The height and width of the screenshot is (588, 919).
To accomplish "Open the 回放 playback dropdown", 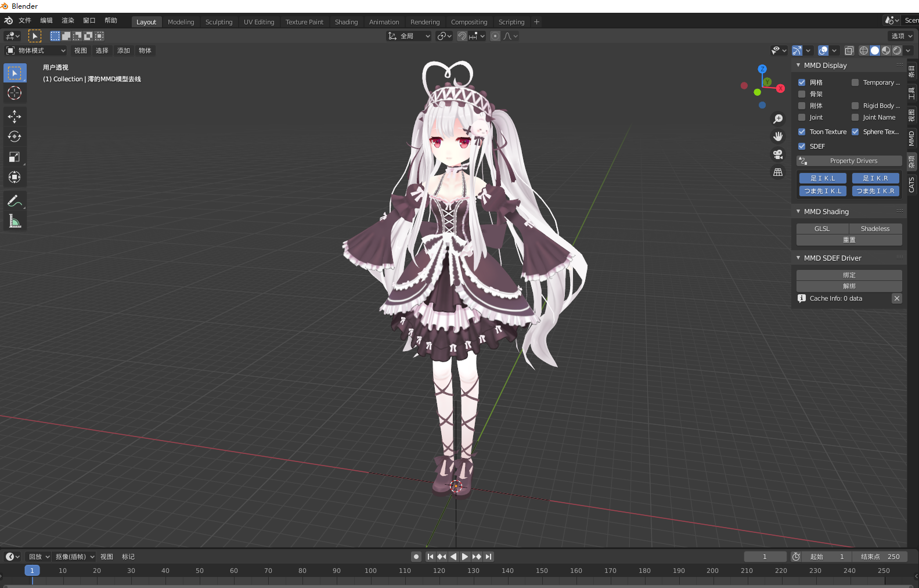I will (x=39, y=557).
